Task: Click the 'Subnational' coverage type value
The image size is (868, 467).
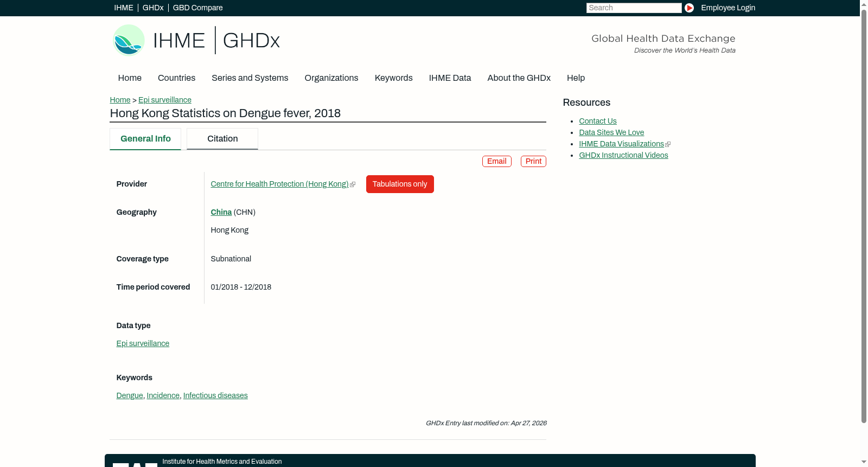Action: tap(231, 259)
